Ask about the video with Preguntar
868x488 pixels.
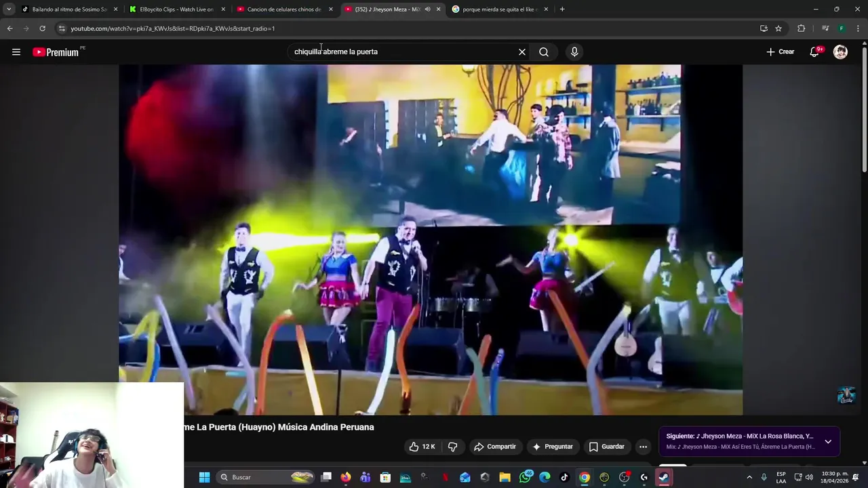point(553,447)
